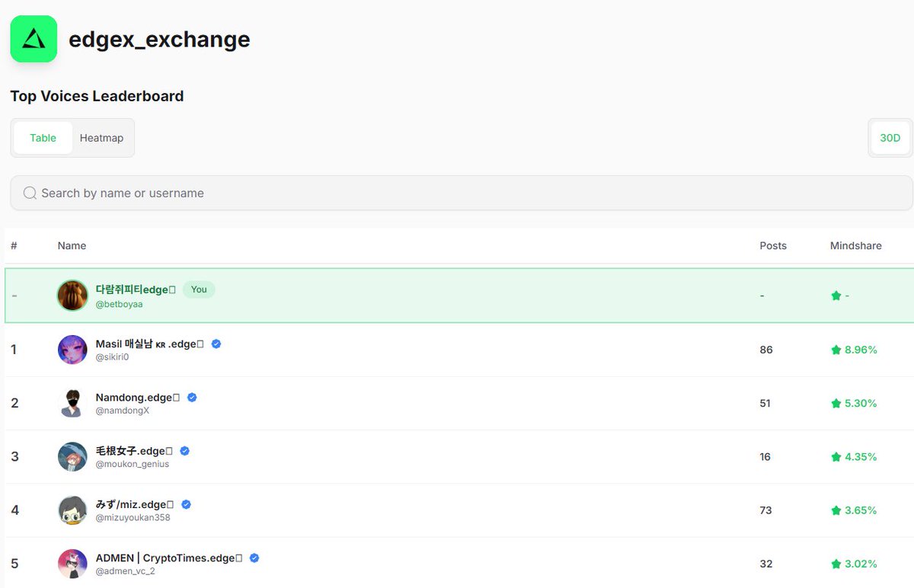
Task: Sort by the Mindshare column header
Action: click(856, 245)
